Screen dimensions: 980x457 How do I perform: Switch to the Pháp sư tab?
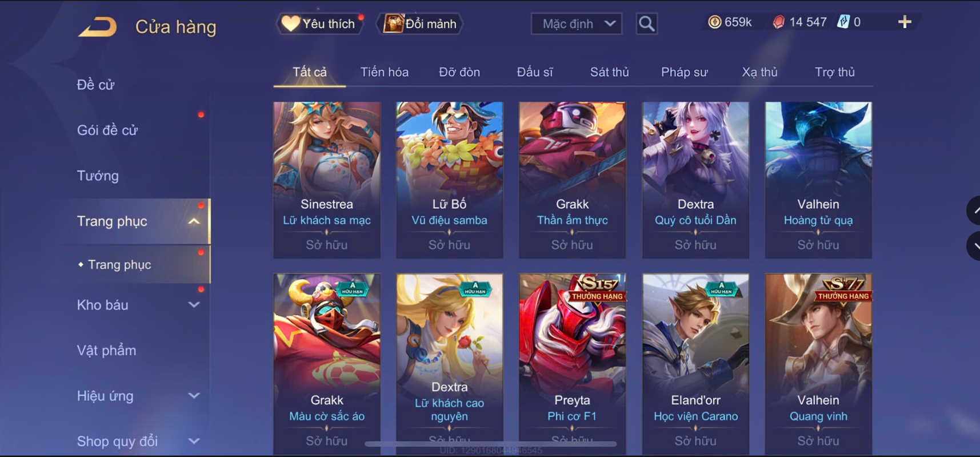pos(684,72)
